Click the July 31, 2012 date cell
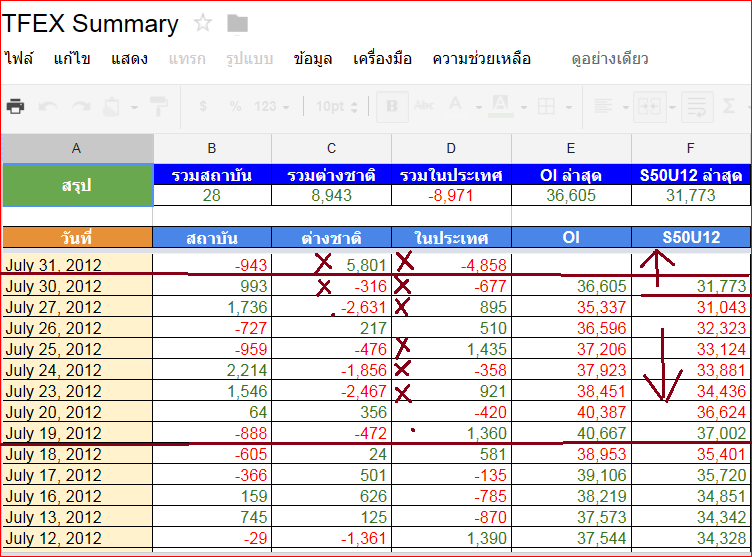This screenshot has height=557, width=752. tap(77, 264)
